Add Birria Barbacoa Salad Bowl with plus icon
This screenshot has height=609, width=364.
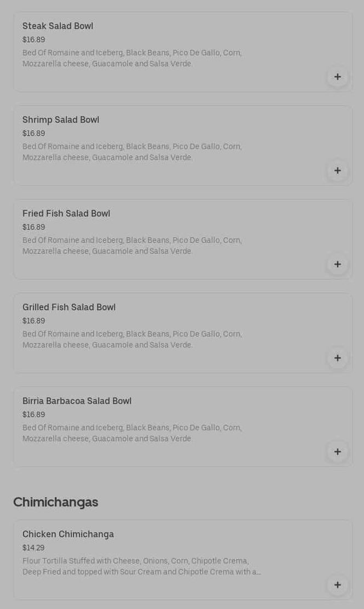tap(338, 452)
